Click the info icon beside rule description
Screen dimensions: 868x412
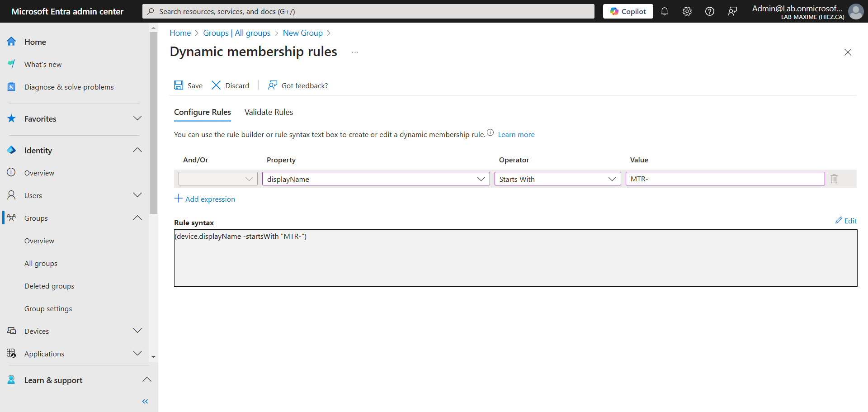(491, 133)
